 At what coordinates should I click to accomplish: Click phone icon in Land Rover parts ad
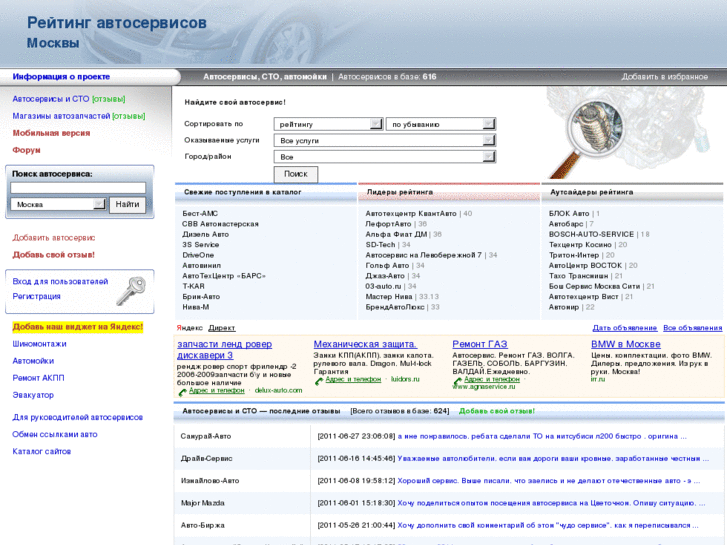pyautogui.click(x=182, y=392)
